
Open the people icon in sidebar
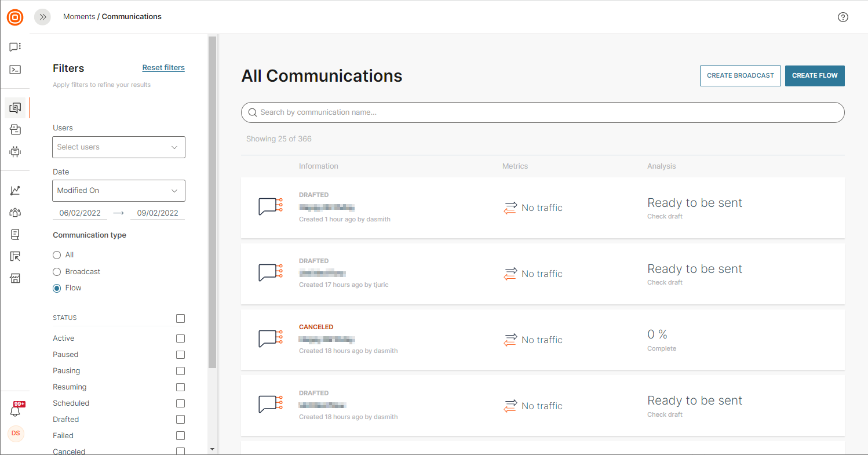(x=15, y=212)
